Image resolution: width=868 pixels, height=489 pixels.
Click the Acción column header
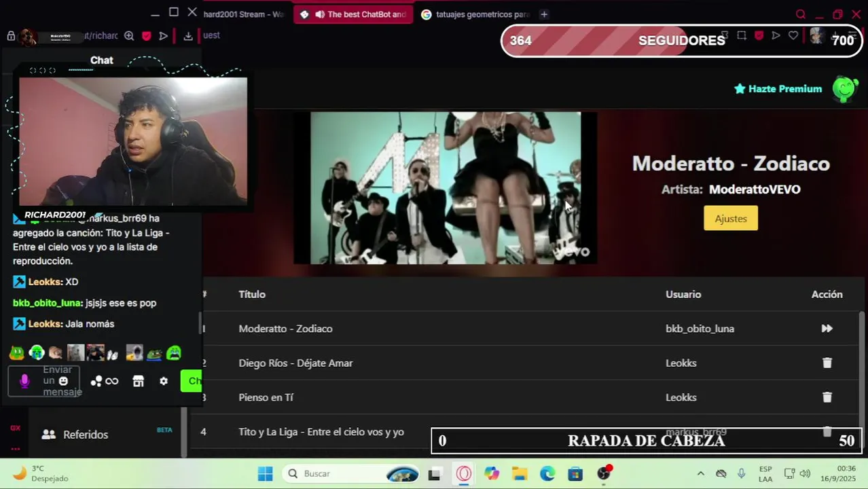coord(827,294)
